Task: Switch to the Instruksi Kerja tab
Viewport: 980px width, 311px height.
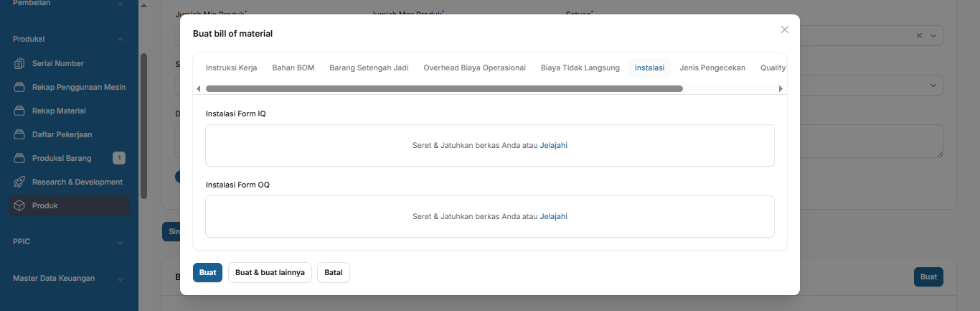Action: click(231, 68)
